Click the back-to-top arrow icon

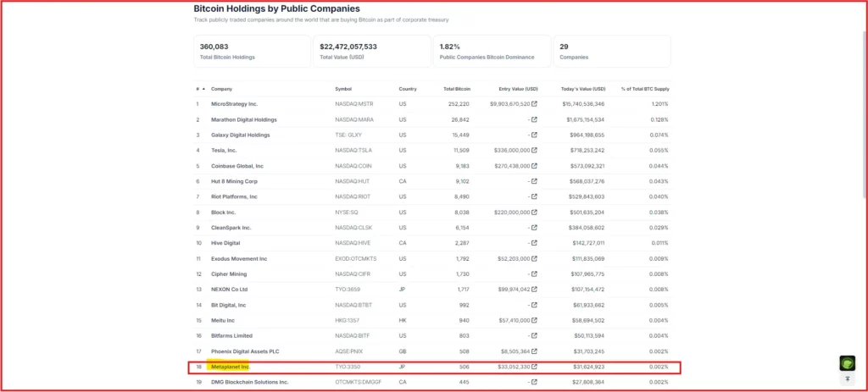click(x=848, y=379)
